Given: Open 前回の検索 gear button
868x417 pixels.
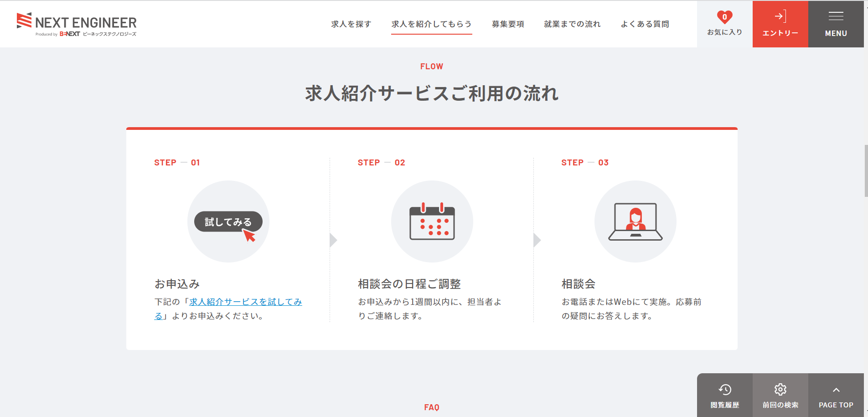Looking at the screenshot, I should click(780, 395).
